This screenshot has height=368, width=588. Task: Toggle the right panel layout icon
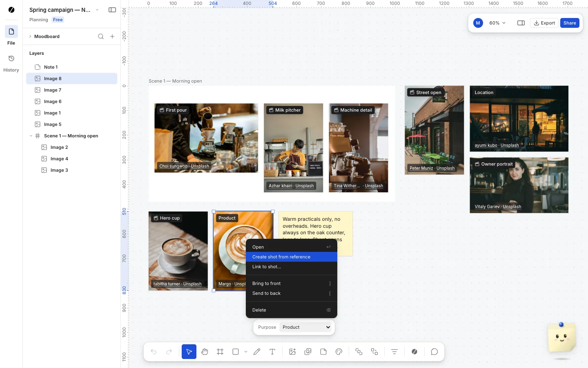(x=521, y=23)
